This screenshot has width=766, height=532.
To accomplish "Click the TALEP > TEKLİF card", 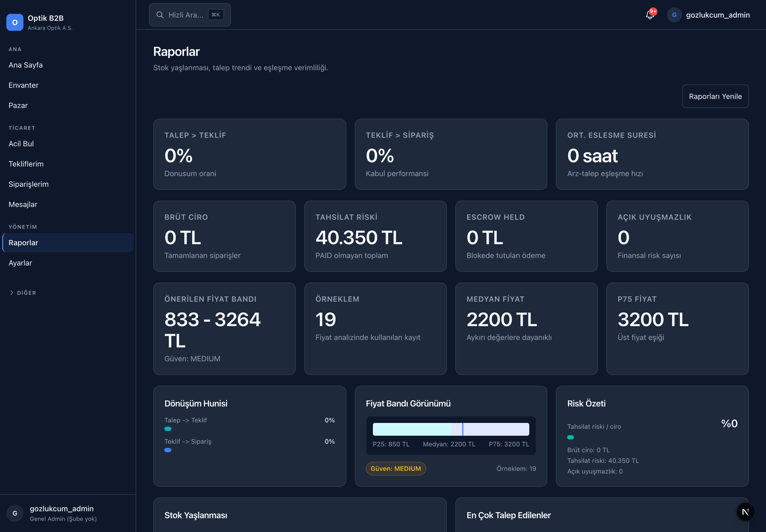I will (x=250, y=154).
